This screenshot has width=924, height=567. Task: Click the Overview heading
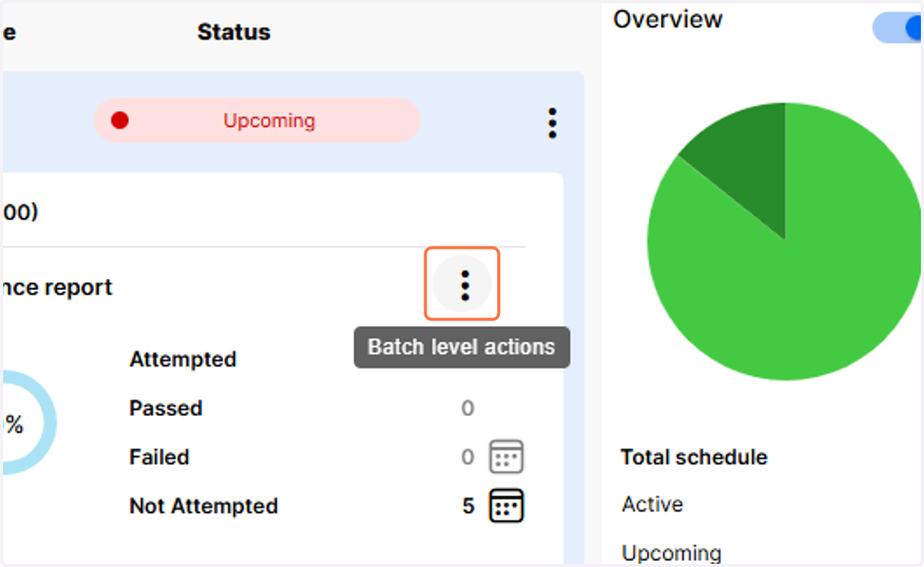tap(668, 19)
